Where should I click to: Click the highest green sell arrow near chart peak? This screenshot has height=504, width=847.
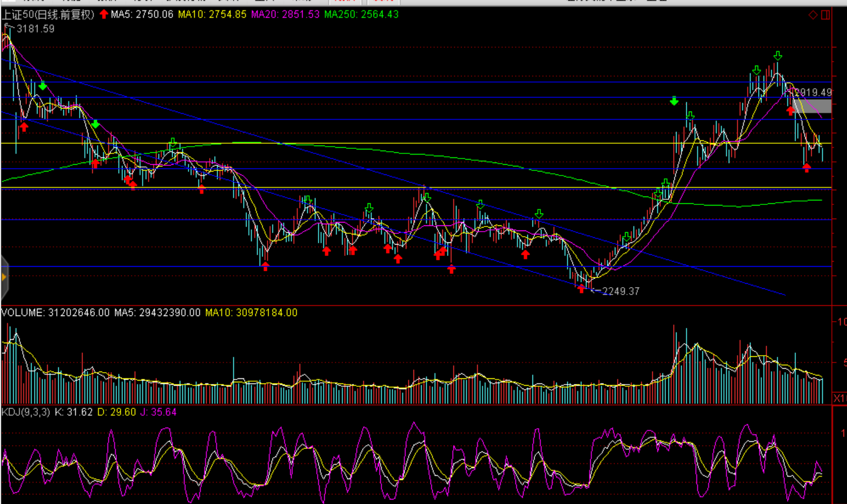pos(778,55)
